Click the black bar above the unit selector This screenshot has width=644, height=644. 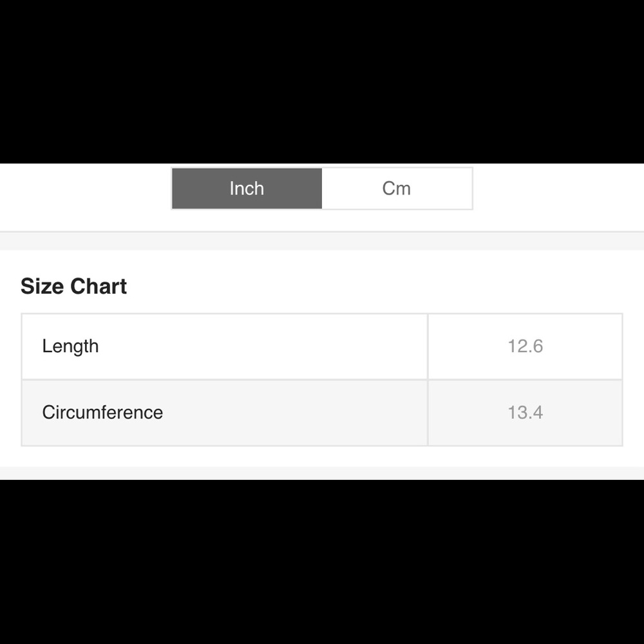tap(322, 80)
